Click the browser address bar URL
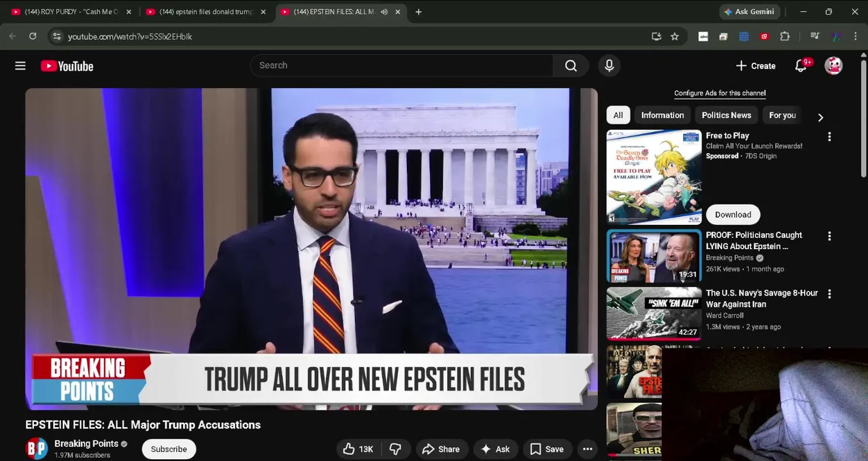This screenshot has height=461, width=868. 130,36
